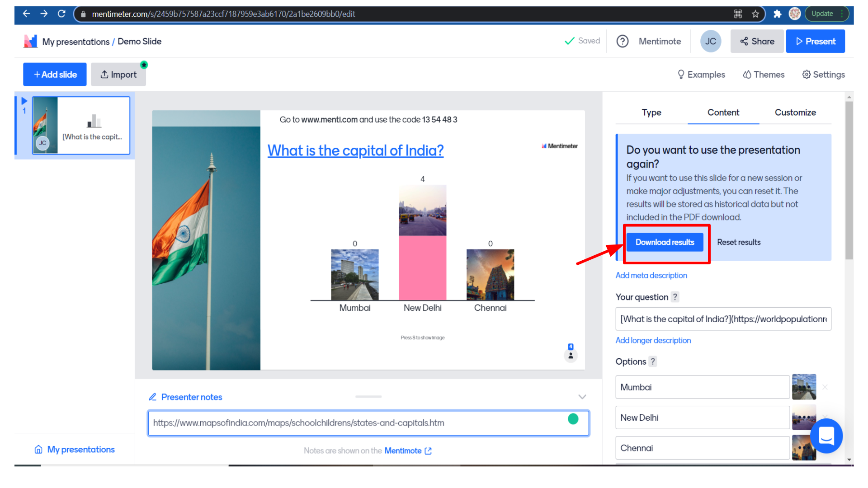Play slide from thumbnail arrow
This screenshot has height=488, width=868.
click(24, 101)
